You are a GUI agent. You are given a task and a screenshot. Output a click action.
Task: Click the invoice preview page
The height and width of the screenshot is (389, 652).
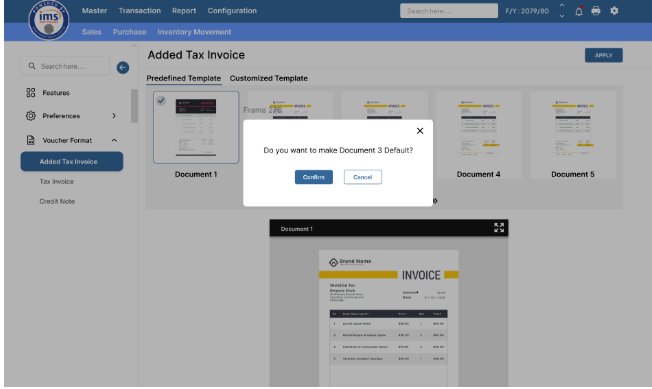(x=388, y=318)
